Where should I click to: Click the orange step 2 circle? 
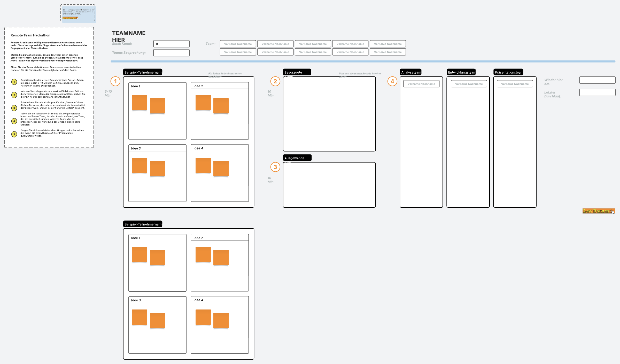click(275, 81)
